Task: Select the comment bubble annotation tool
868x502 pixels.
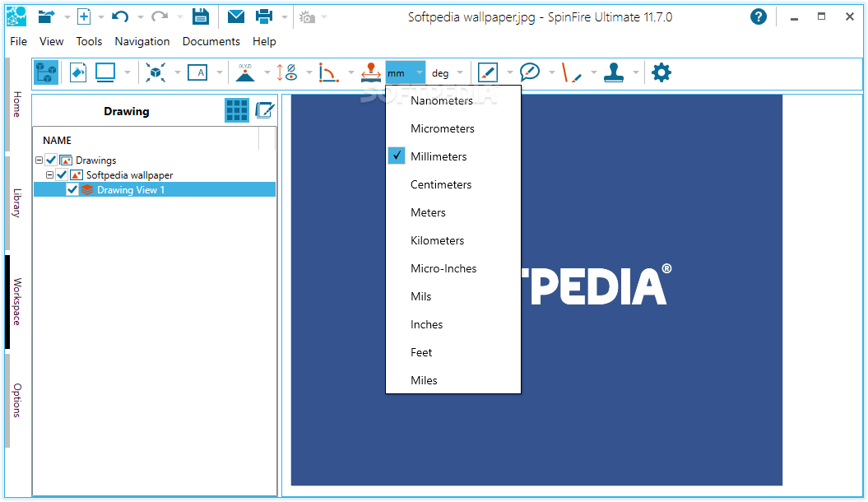Action: click(x=530, y=72)
